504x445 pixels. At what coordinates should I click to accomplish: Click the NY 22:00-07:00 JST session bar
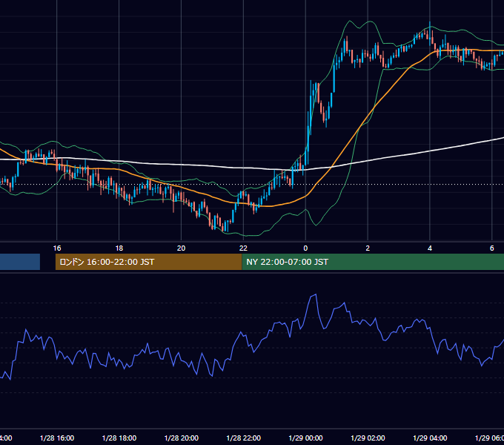tap(373, 262)
